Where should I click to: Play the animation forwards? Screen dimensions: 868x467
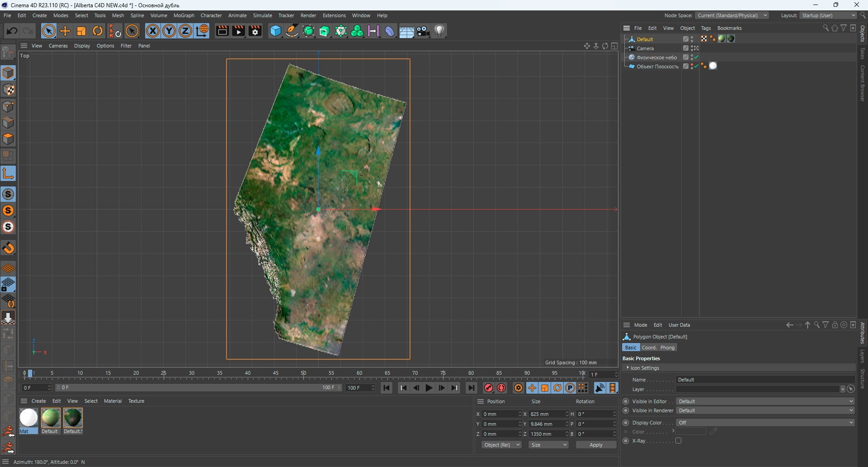429,388
